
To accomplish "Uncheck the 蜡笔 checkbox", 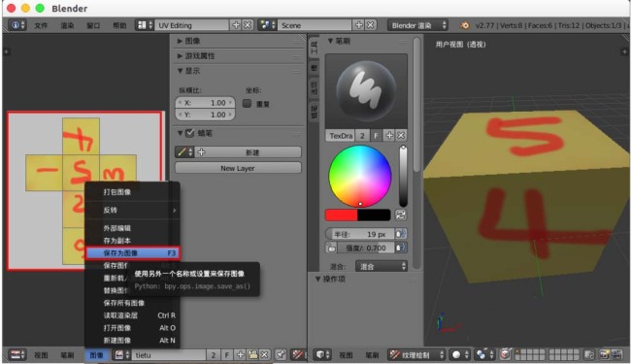I will tap(190, 133).
